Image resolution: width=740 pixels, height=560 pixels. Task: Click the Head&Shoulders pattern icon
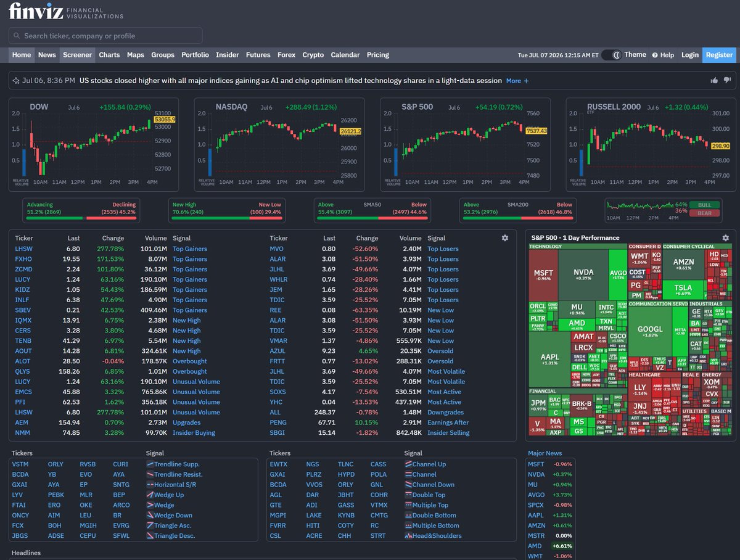408,536
